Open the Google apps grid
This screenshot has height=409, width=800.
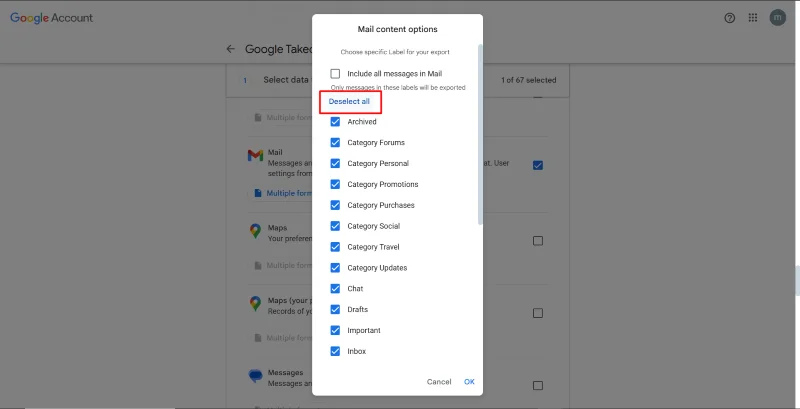point(753,18)
